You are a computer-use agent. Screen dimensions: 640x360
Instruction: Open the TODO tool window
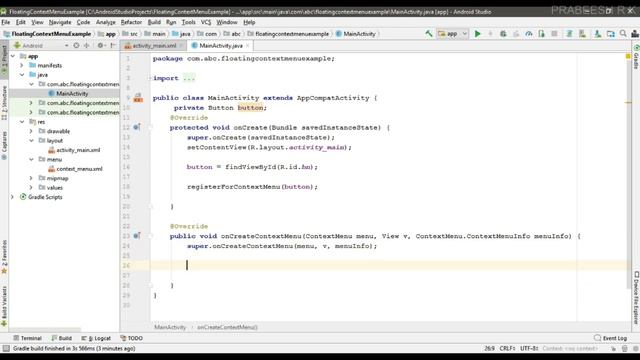[x=131, y=338]
